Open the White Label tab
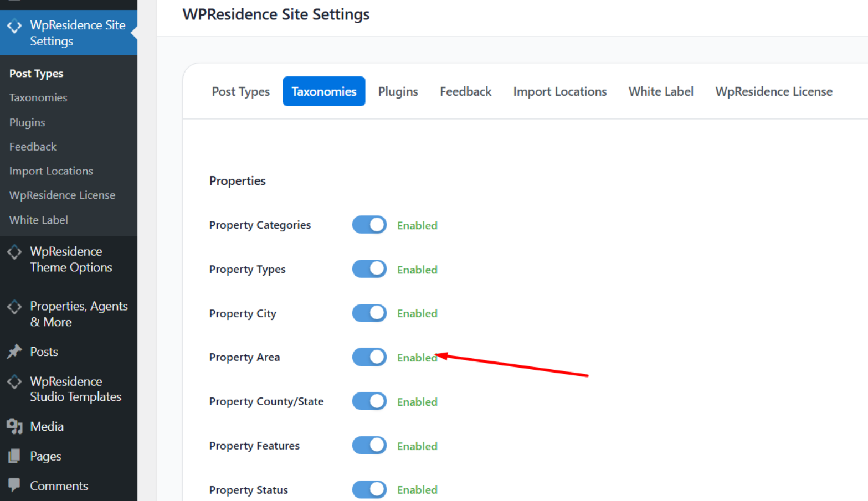 [661, 91]
